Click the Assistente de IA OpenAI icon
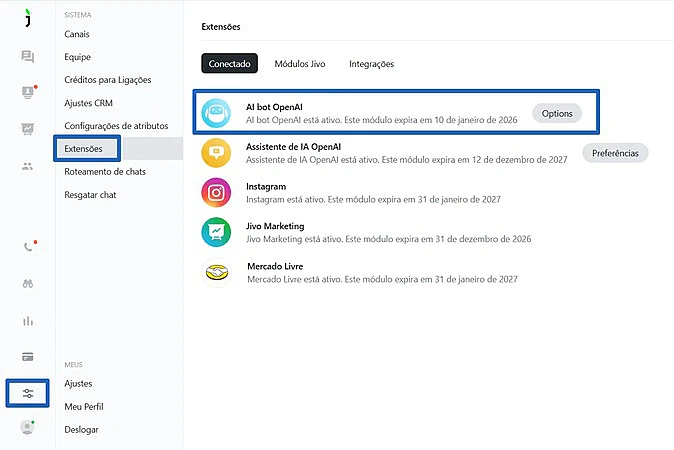This screenshot has width=674, height=450. [x=216, y=153]
